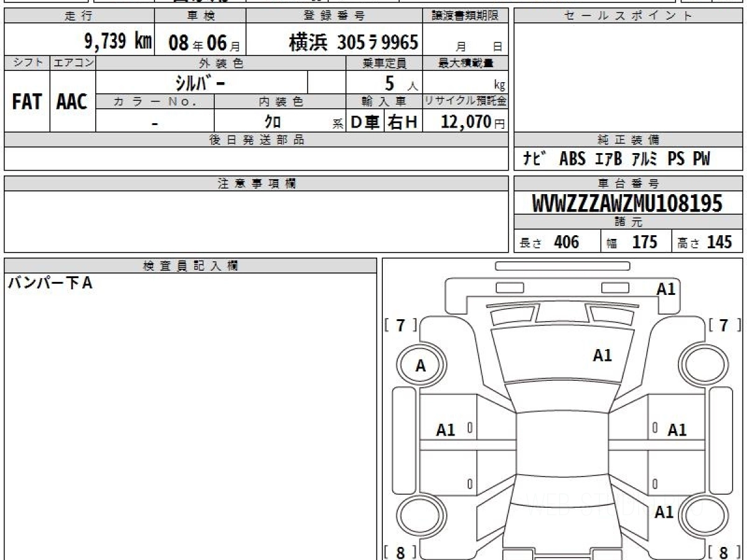This screenshot has width=747, height=560.
Task: Click the kg max load cell
Action: (466, 82)
